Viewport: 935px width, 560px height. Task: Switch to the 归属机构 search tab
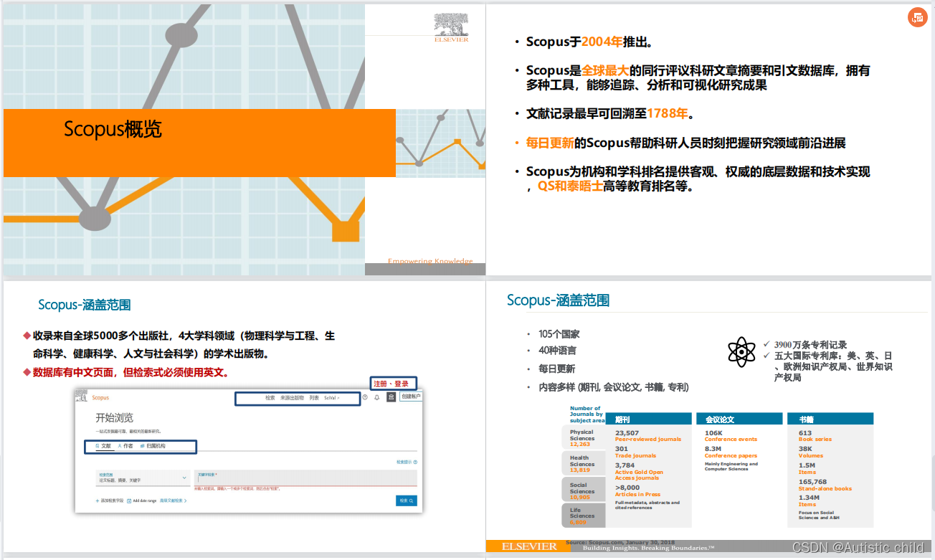pyautogui.click(x=153, y=446)
